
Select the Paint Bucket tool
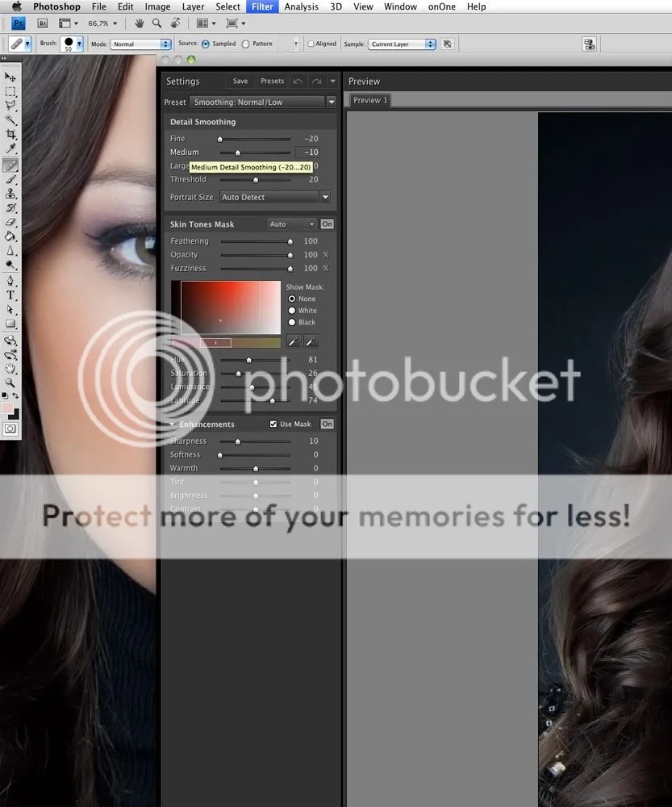pos(10,236)
